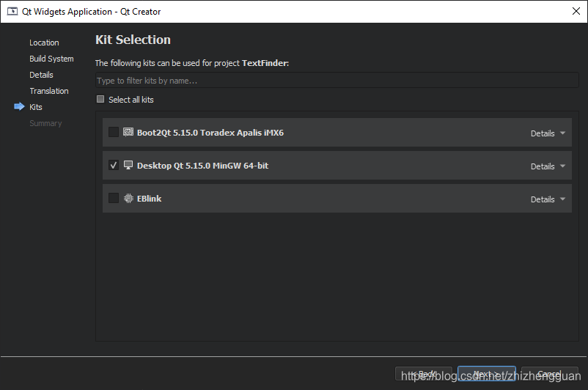Viewport: 588px width, 390px height.
Task: Click the Boot2Qt device kit icon
Action: tap(128, 132)
